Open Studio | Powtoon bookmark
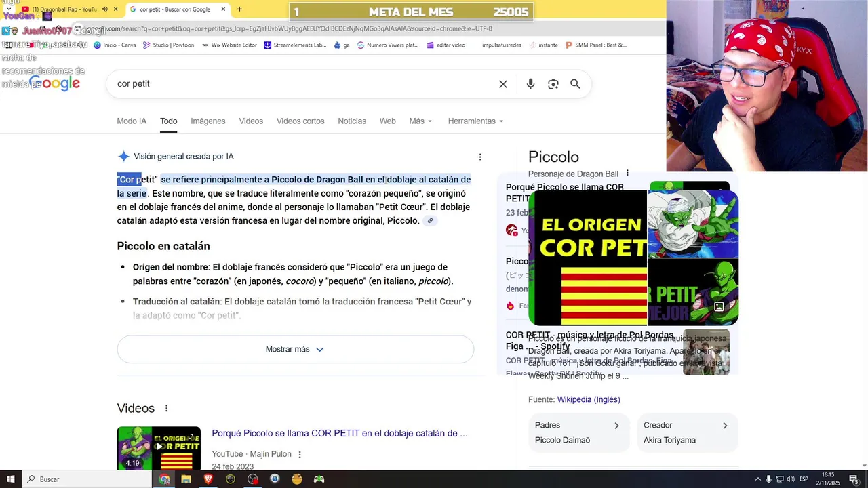Screen dimensions: 868x488 click(x=169, y=45)
